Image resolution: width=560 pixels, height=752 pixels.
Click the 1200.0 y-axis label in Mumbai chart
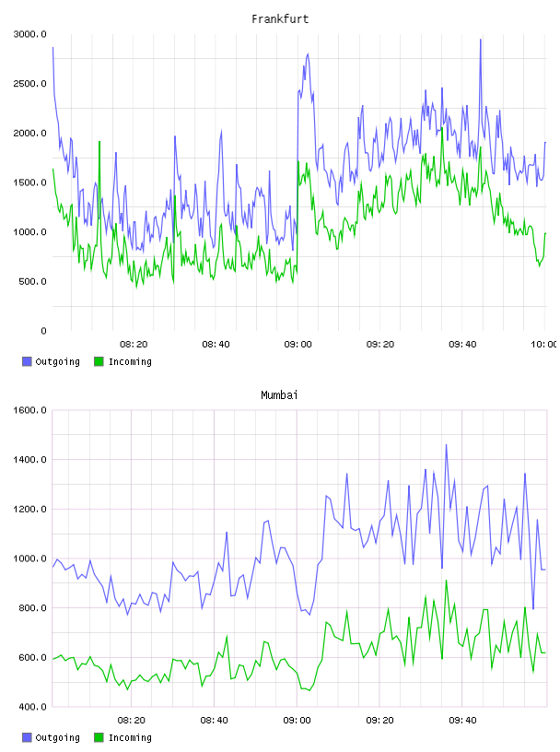tap(29, 509)
